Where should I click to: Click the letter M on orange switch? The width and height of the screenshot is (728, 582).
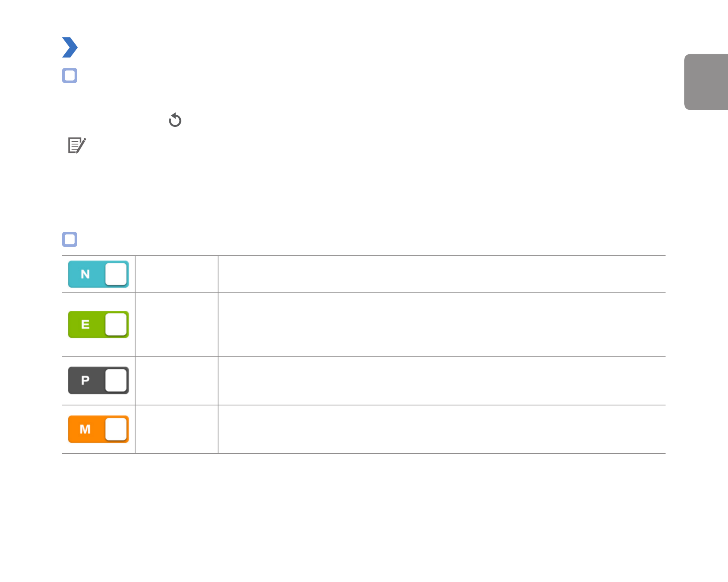(85, 429)
